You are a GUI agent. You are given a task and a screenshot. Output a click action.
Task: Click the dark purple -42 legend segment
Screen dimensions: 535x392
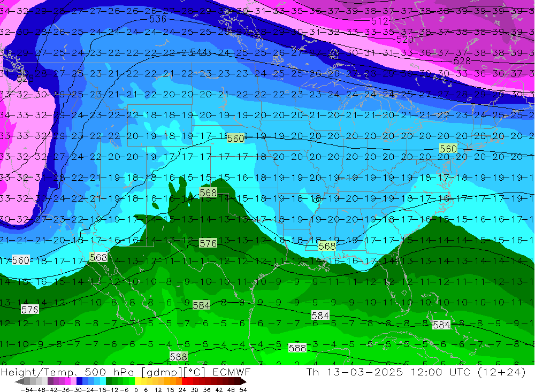point(50,381)
